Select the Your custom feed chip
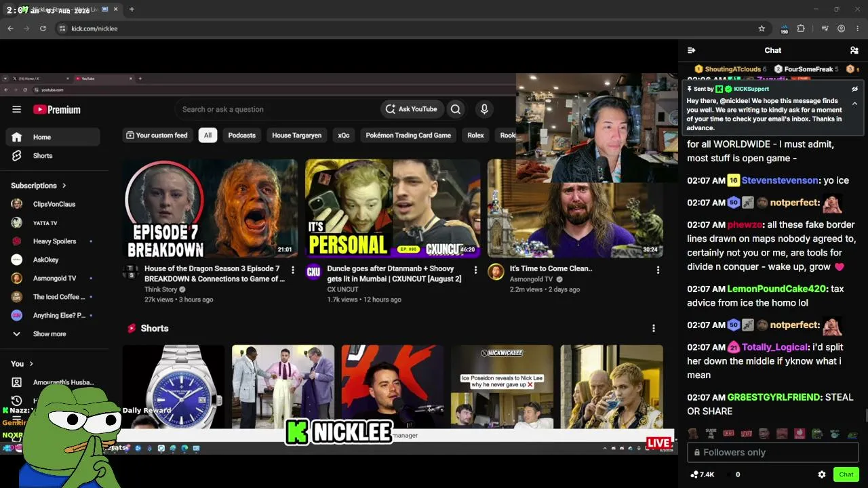868x488 pixels. coord(157,136)
